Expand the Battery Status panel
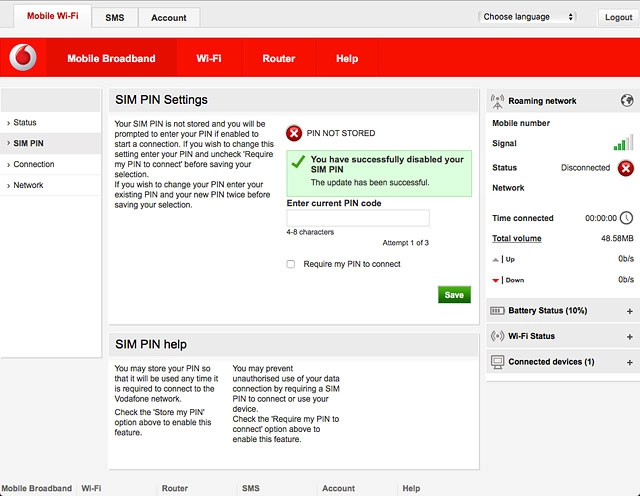The width and height of the screenshot is (640, 496). pos(629,311)
